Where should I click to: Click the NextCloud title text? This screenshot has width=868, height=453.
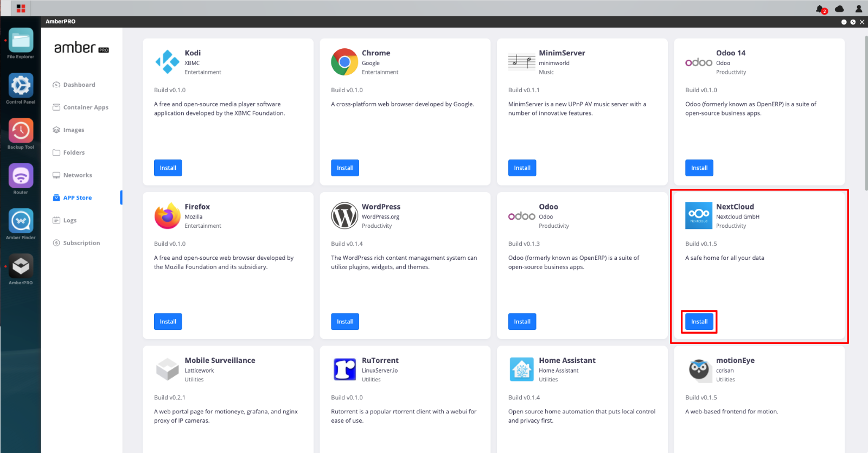coord(735,207)
